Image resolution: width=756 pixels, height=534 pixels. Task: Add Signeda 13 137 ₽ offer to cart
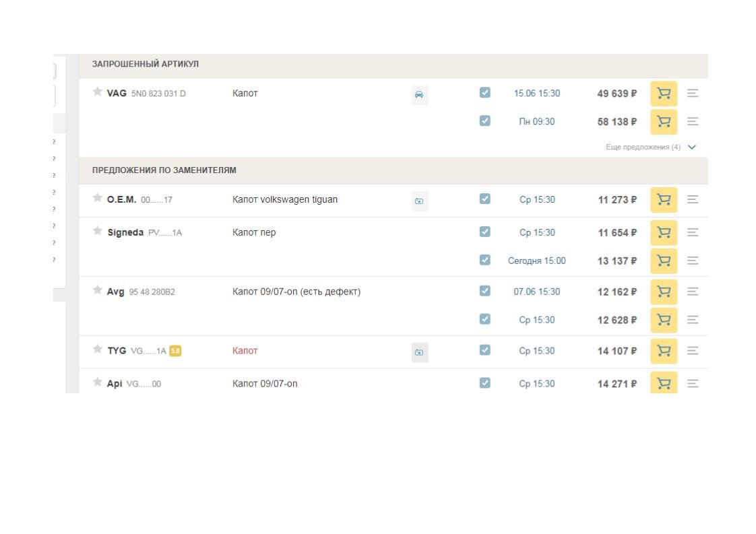(664, 261)
